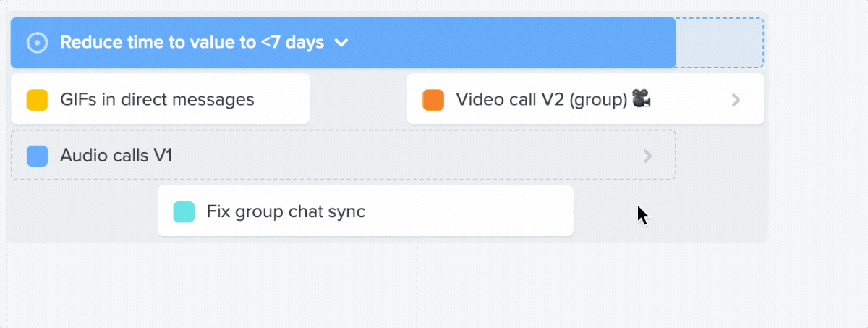Open GIFs in direct messages card
This screenshot has width=868, height=328.
(x=160, y=99)
